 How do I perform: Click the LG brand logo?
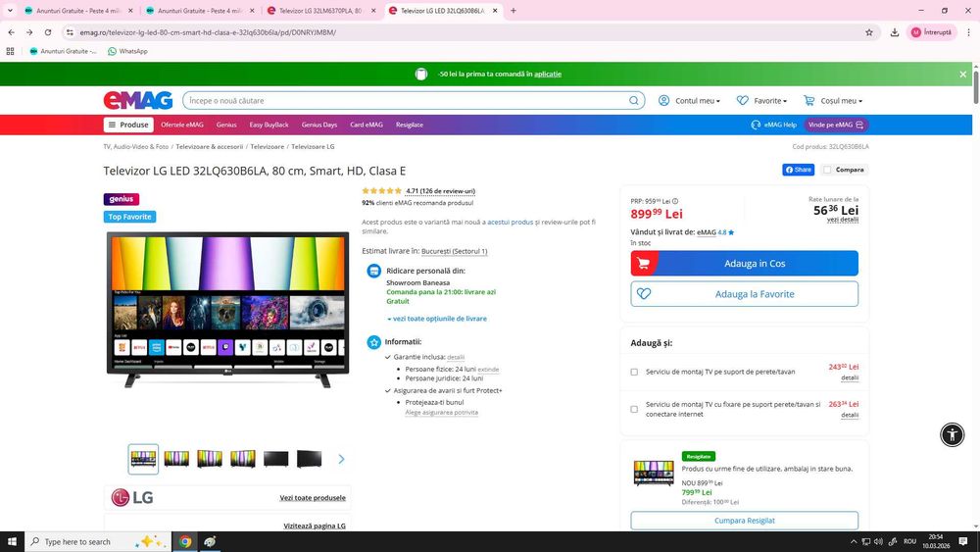[132, 498]
